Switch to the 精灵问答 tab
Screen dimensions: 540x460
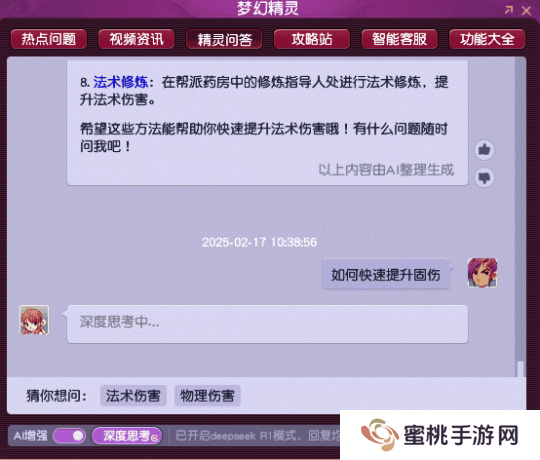pyautogui.click(x=224, y=39)
